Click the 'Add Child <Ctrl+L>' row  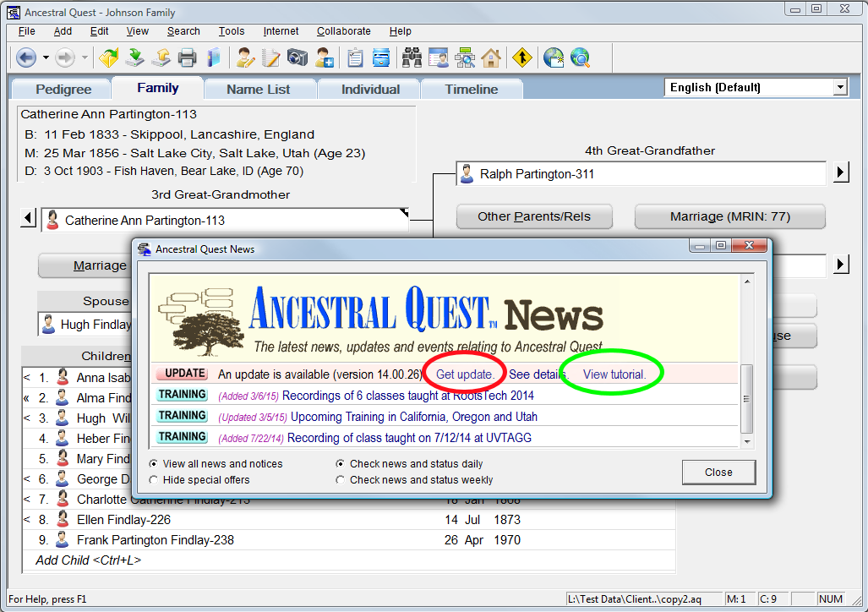tap(88, 560)
